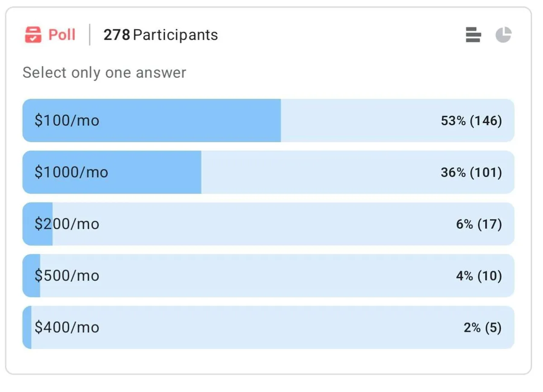The image size is (543, 392).
Task: Click the dark blue fill of the $400/mo bar
Action: point(27,327)
